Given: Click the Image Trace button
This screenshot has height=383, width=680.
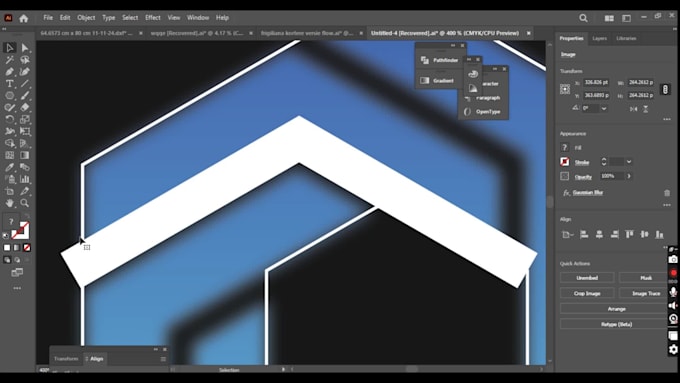Looking at the screenshot, I should point(645,294).
